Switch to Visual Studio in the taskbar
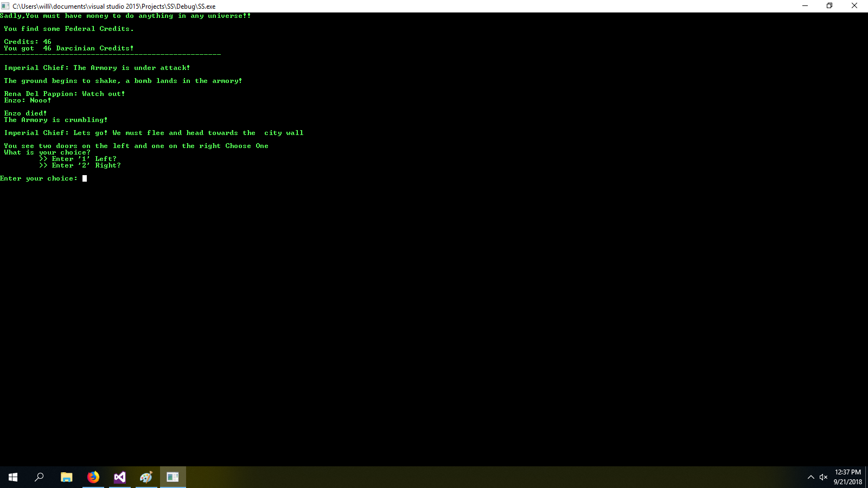The height and width of the screenshot is (488, 868). pos(119,477)
